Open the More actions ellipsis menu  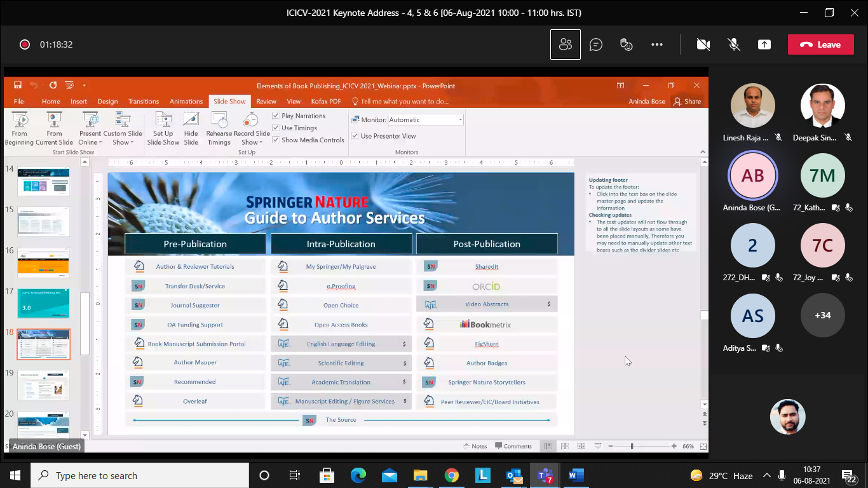click(x=657, y=44)
